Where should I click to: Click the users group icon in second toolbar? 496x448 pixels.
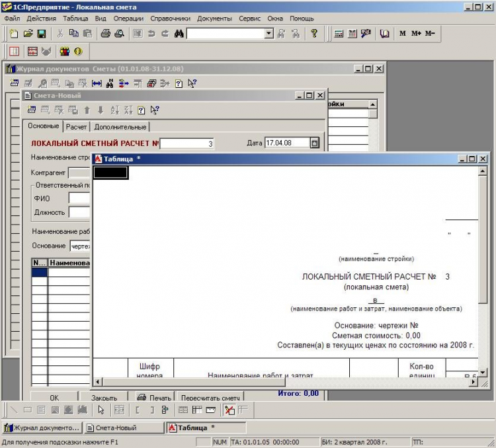pos(65,52)
